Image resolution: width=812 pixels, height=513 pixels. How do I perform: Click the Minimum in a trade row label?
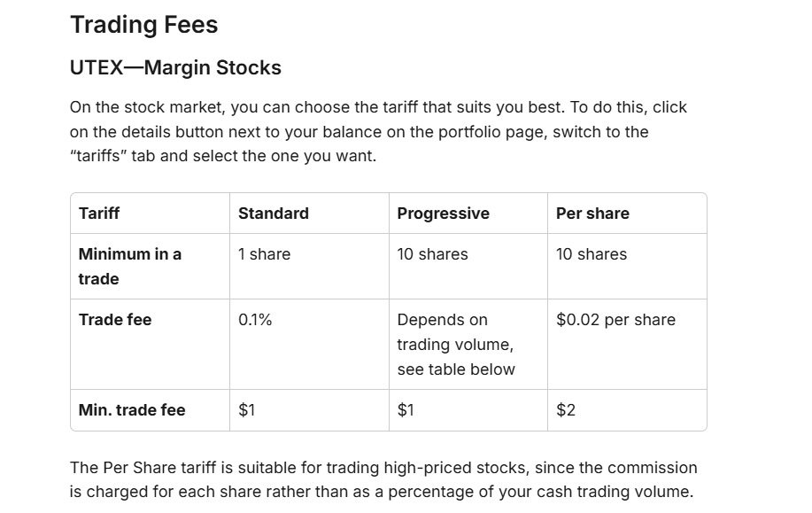(x=129, y=266)
